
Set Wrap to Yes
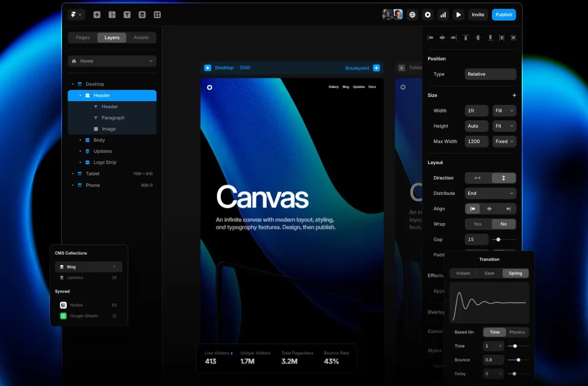(x=478, y=224)
